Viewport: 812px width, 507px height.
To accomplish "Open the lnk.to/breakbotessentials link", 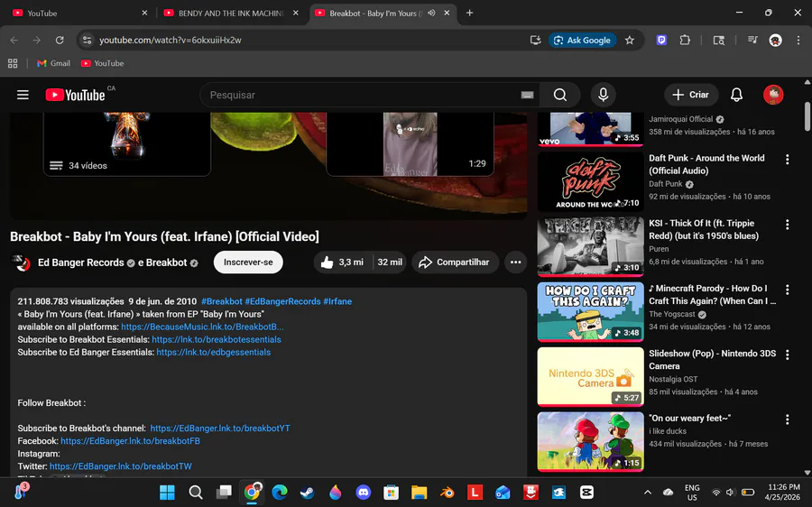I will click(x=217, y=340).
